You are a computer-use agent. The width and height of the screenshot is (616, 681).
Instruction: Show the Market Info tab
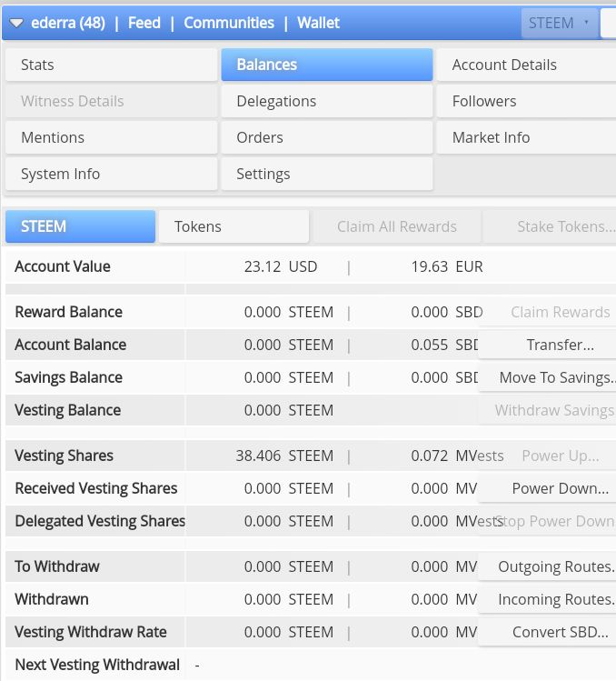[526, 137]
